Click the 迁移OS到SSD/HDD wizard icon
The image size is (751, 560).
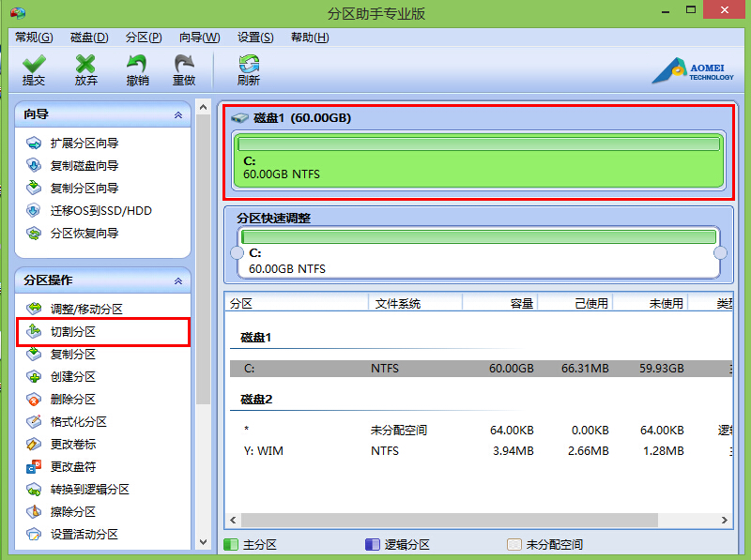pos(34,211)
